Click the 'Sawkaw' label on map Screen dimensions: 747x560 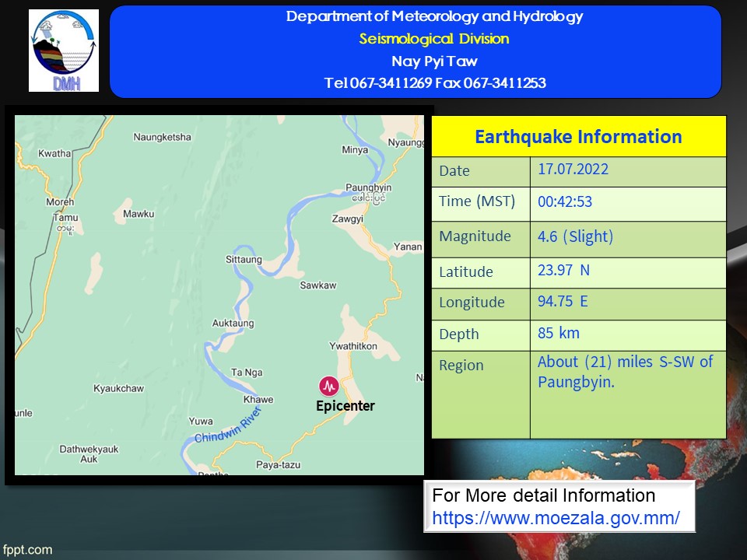click(317, 285)
